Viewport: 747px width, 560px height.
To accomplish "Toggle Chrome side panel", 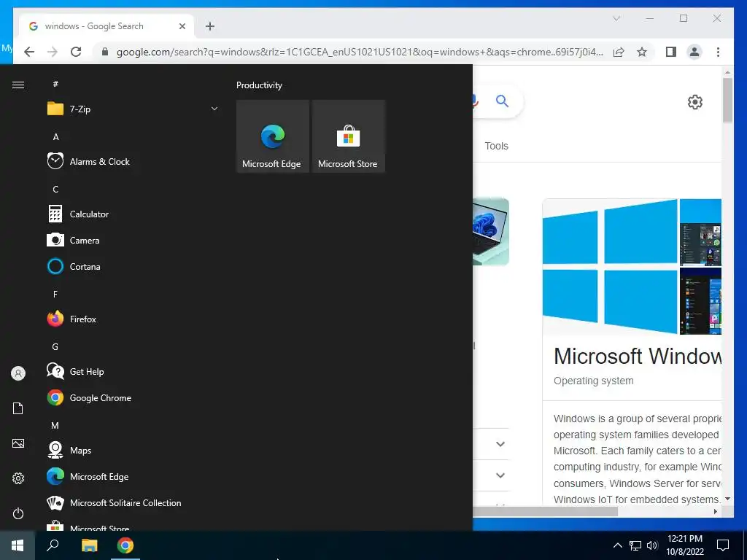I will point(671,52).
